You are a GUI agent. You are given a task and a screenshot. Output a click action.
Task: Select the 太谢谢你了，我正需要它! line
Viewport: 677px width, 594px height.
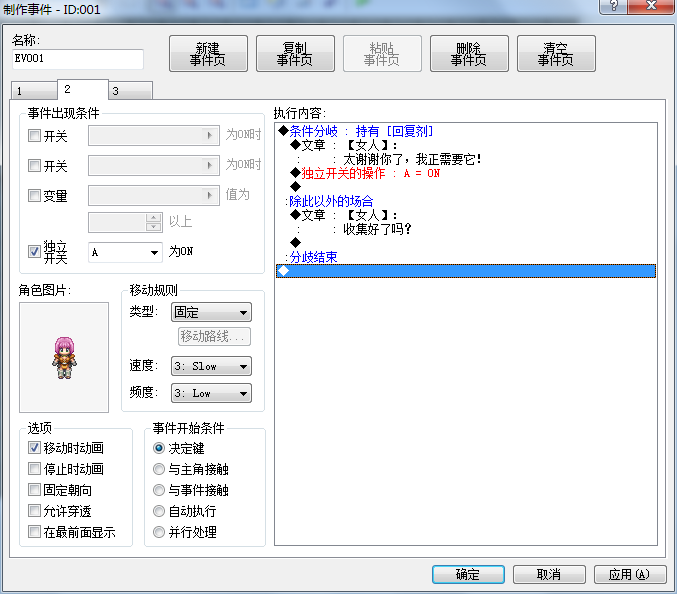pos(465,159)
